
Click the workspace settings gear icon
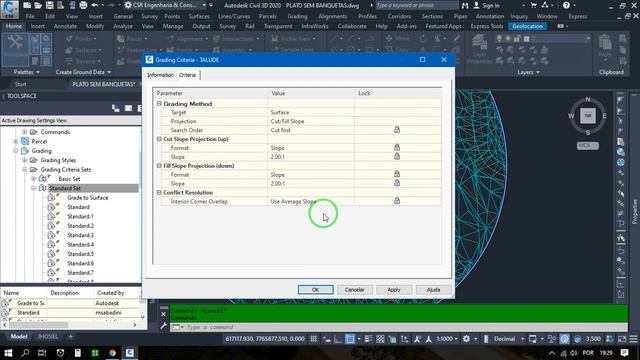466,339
